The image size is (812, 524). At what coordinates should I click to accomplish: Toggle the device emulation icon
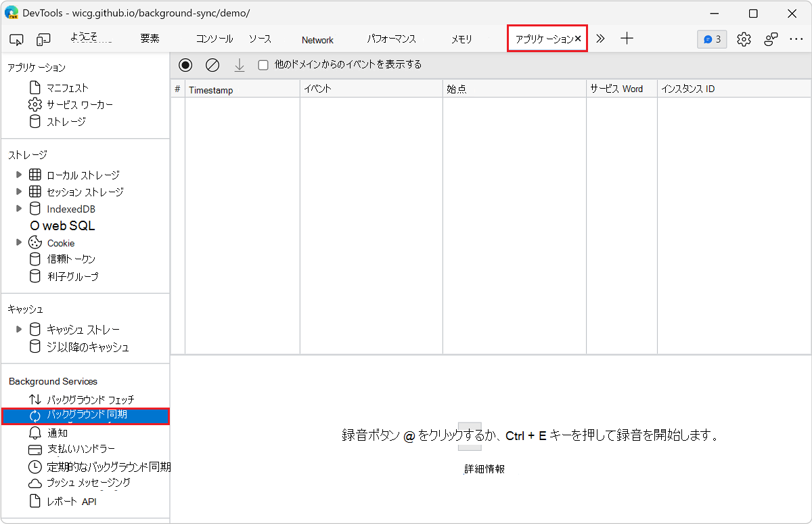tap(43, 39)
